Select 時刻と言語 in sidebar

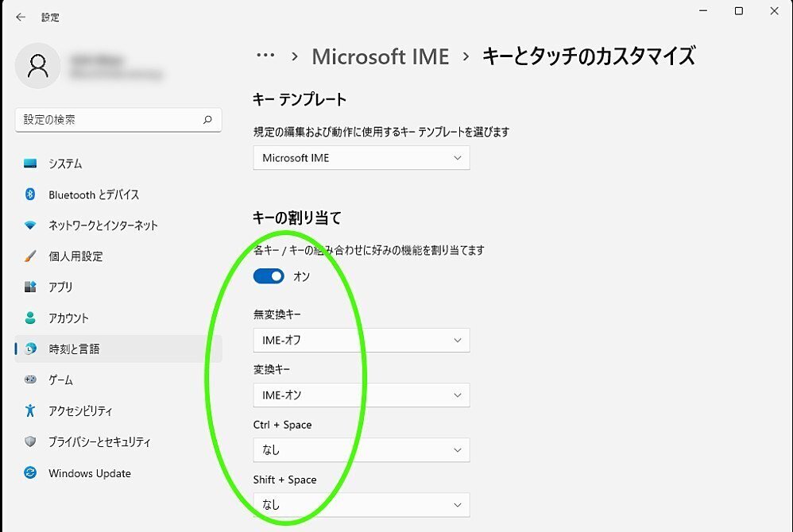click(118, 349)
